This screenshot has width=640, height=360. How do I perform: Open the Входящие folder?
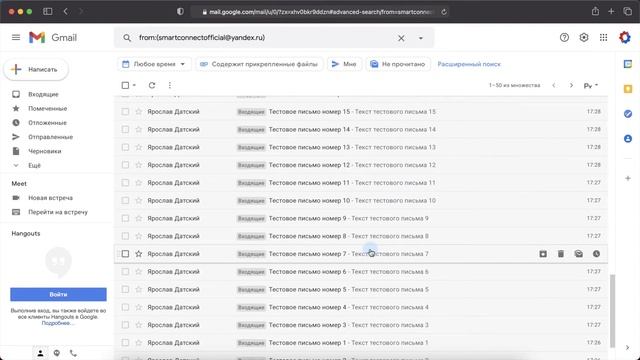[43, 94]
